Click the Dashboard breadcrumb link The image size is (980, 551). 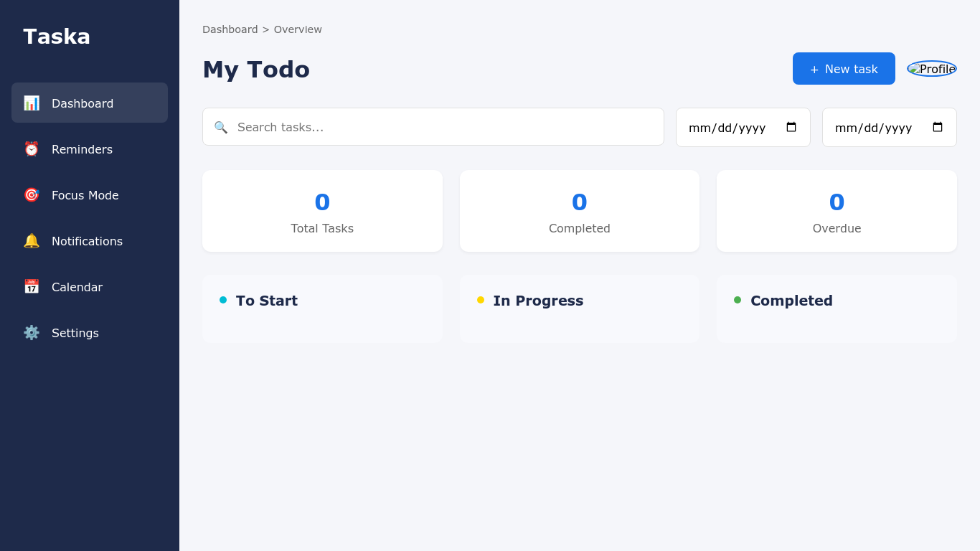pos(230,29)
